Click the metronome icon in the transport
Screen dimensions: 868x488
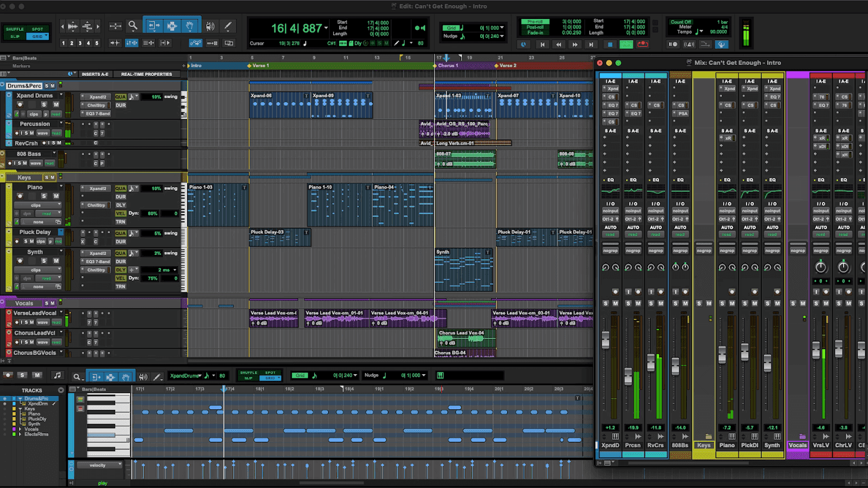click(524, 44)
